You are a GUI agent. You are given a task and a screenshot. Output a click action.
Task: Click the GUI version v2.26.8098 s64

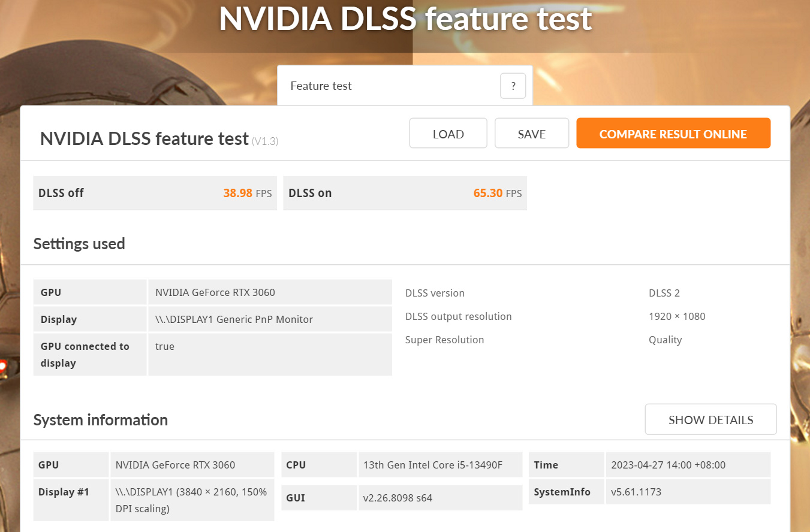398,498
